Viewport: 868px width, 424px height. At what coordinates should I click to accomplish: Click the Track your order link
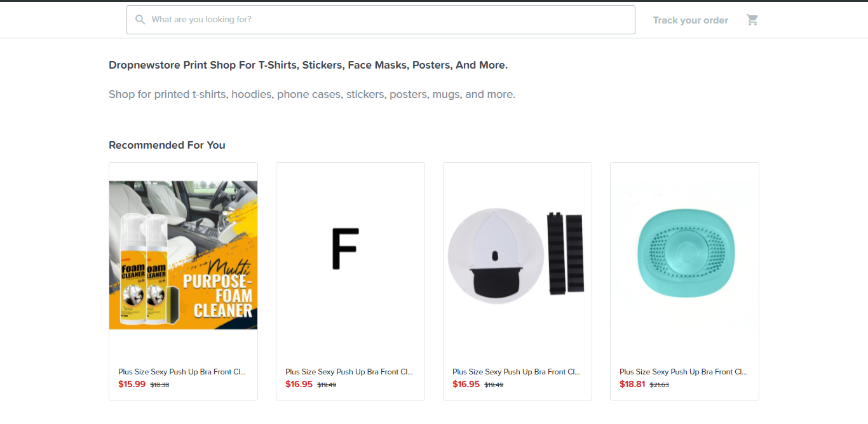click(690, 20)
